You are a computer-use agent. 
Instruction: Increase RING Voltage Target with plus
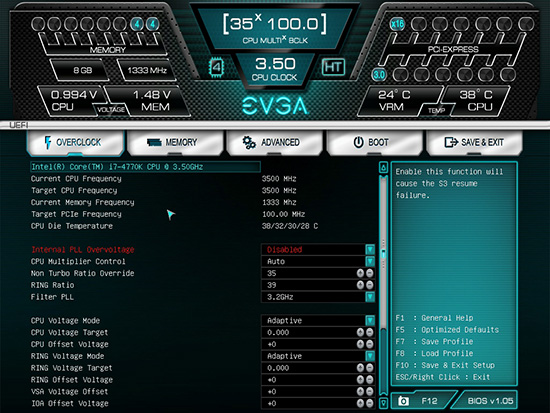click(x=360, y=368)
